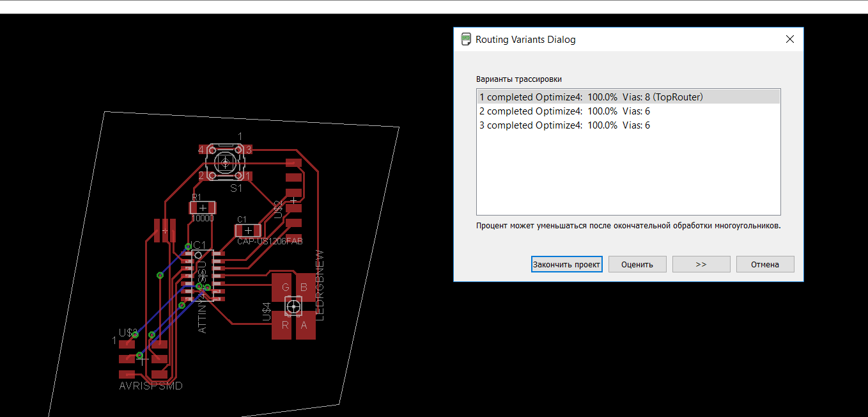Click the S1 pushbutton switch component
This screenshot has width=868, height=417.
225,162
